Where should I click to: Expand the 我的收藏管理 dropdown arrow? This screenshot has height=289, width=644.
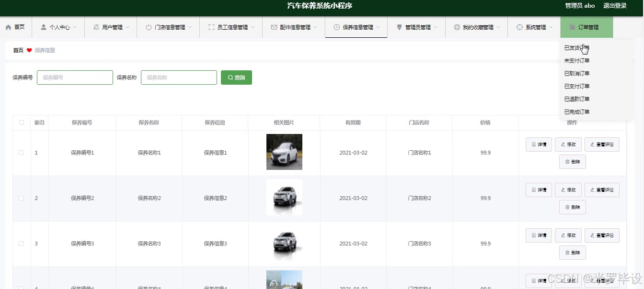498,28
